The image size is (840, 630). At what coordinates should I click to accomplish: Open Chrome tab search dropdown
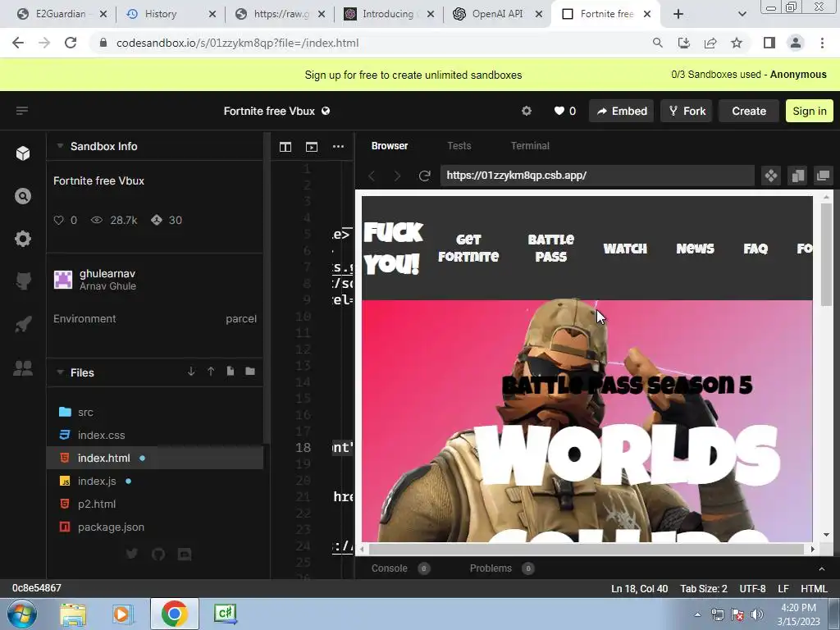[x=742, y=14]
